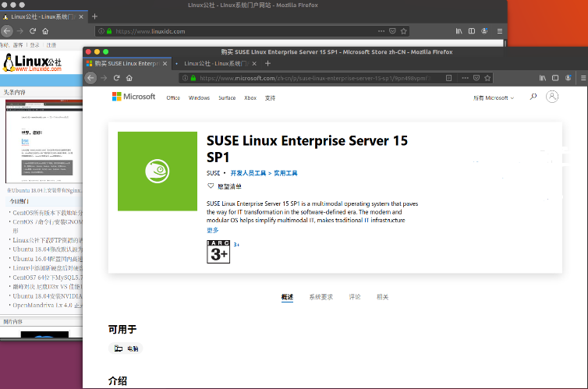Go back in the front Firefox window
The image size is (588, 389).
pyautogui.click(x=90, y=78)
